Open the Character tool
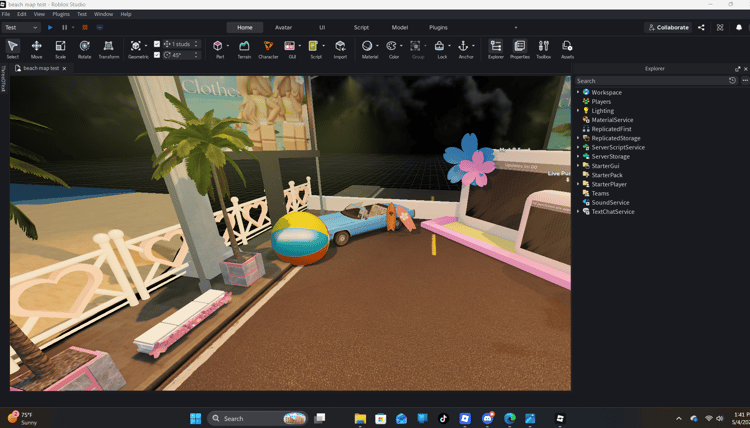This screenshot has height=428, width=750. pos(268,49)
